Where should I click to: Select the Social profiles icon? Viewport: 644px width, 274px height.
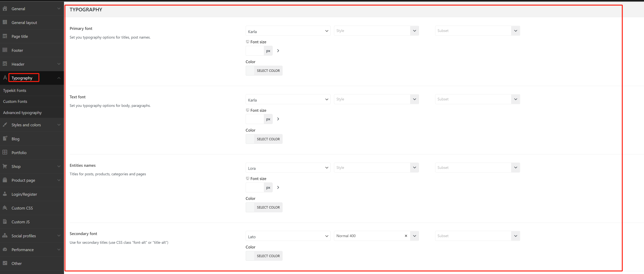(x=5, y=236)
